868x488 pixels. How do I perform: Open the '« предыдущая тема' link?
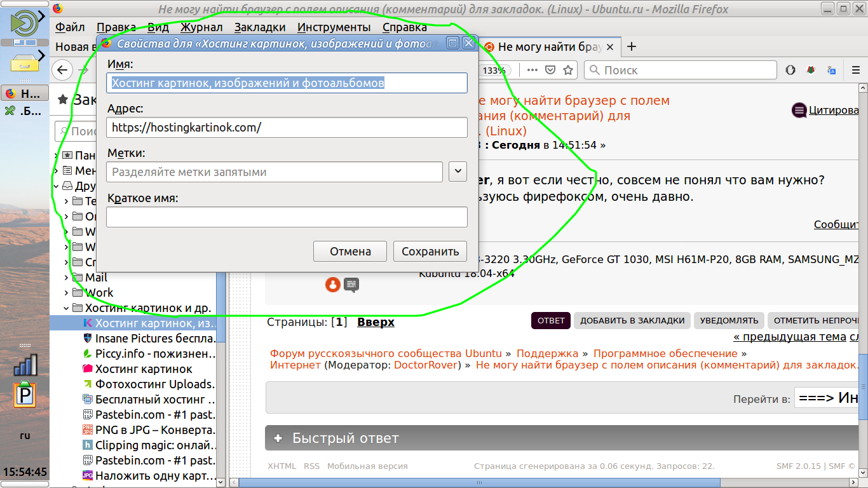click(x=790, y=337)
